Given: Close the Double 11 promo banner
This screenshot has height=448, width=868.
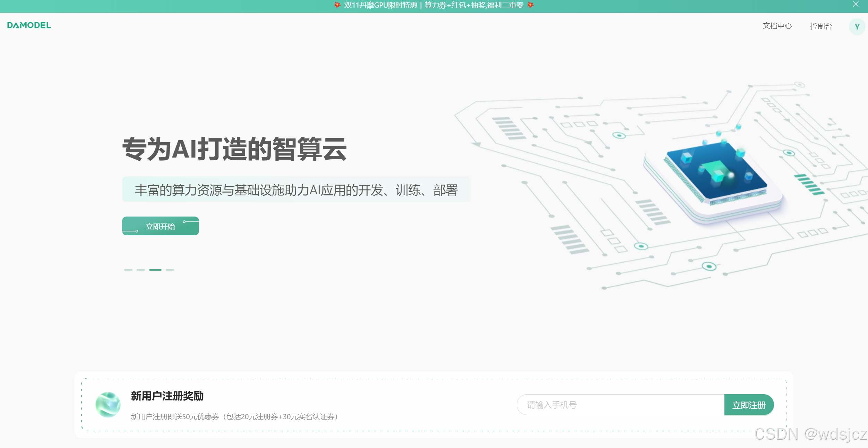Looking at the screenshot, I should tap(856, 5).
